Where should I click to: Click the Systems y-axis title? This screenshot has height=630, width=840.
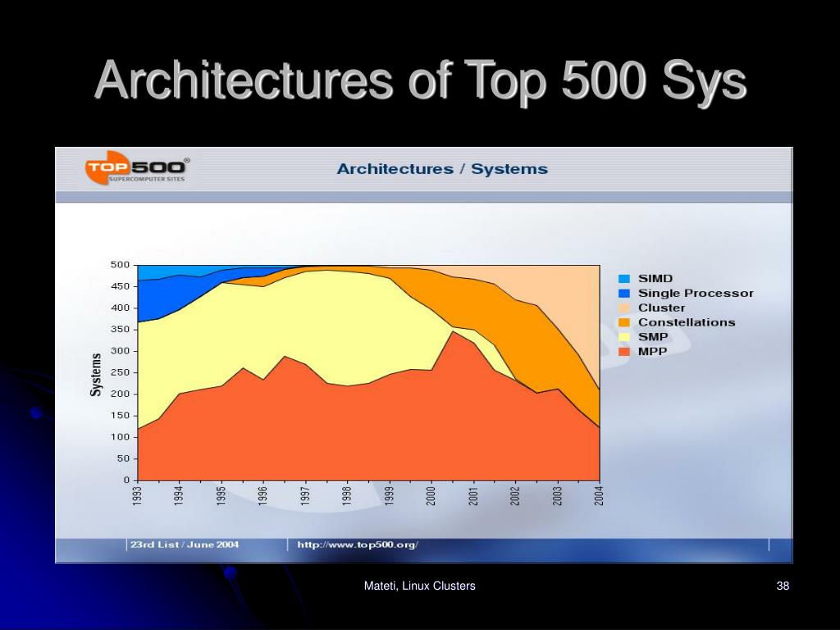pyautogui.click(x=96, y=374)
